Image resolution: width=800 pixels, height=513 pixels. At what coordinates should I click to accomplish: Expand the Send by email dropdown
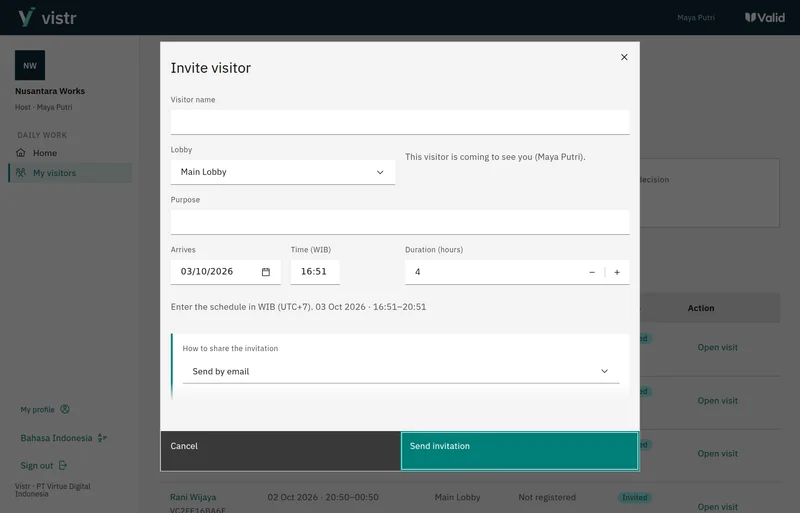click(x=401, y=372)
